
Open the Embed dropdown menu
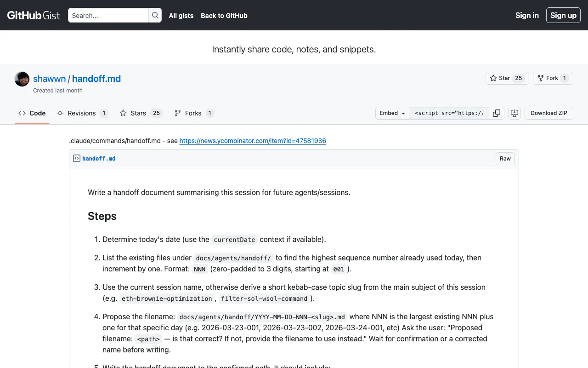click(392, 113)
